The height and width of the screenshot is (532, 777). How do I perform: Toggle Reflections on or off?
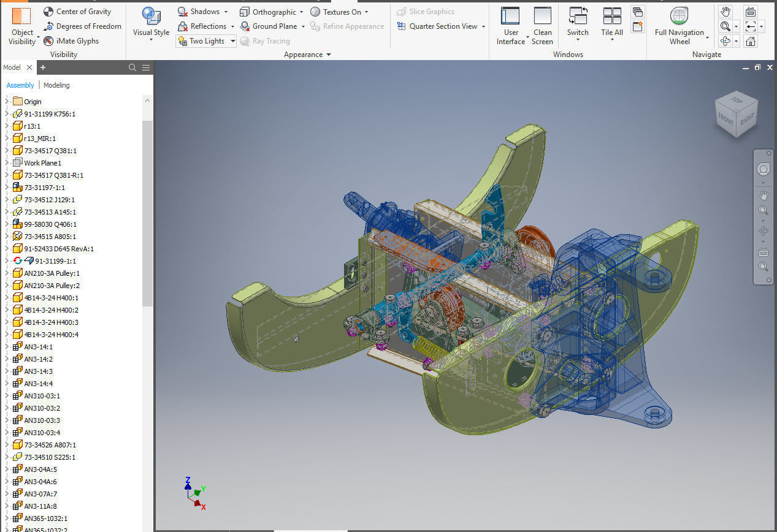(x=202, y=26)
